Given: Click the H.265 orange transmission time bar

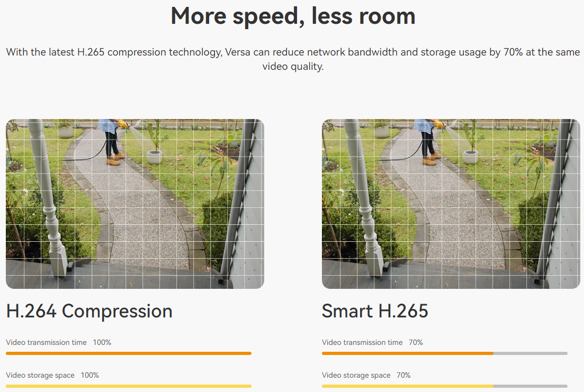Looking at the screenshot, I should click(x=408, y=353).
